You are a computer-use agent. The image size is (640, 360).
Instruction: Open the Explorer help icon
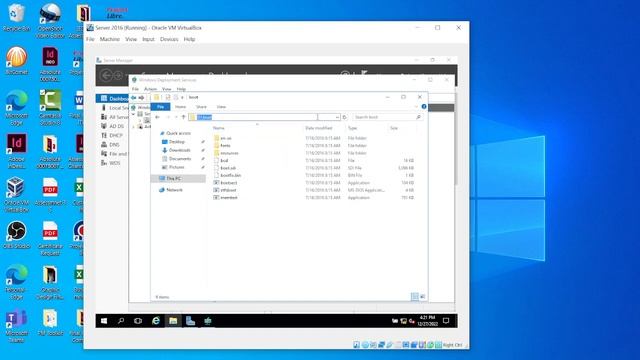pyautogui.click(x=424, y=107)
